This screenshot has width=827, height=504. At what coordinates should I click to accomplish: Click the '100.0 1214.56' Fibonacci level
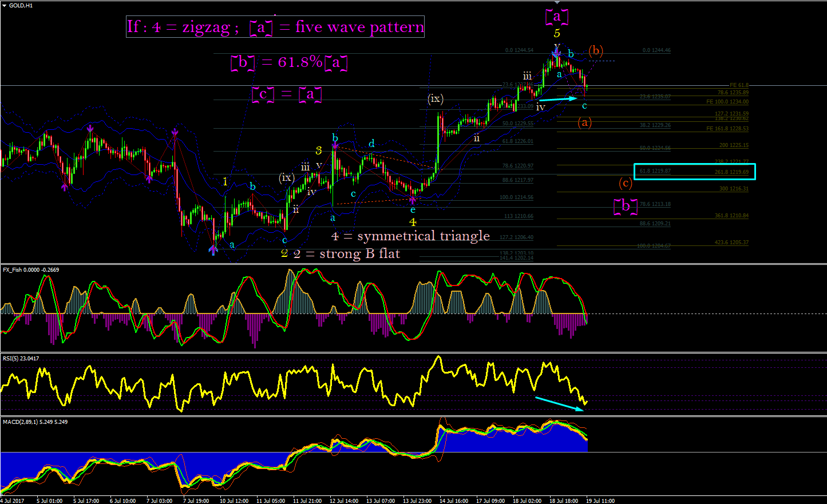[517, 197]
